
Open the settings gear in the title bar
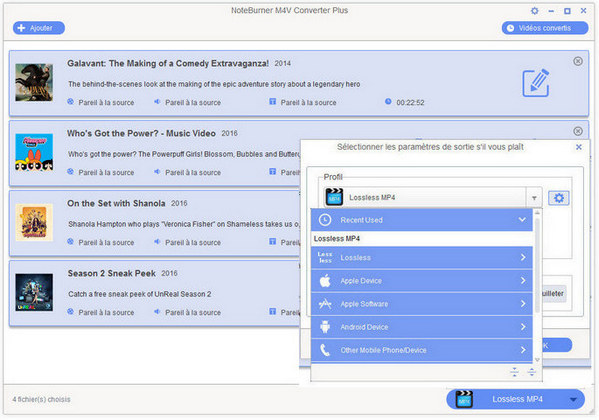point(534,11)
